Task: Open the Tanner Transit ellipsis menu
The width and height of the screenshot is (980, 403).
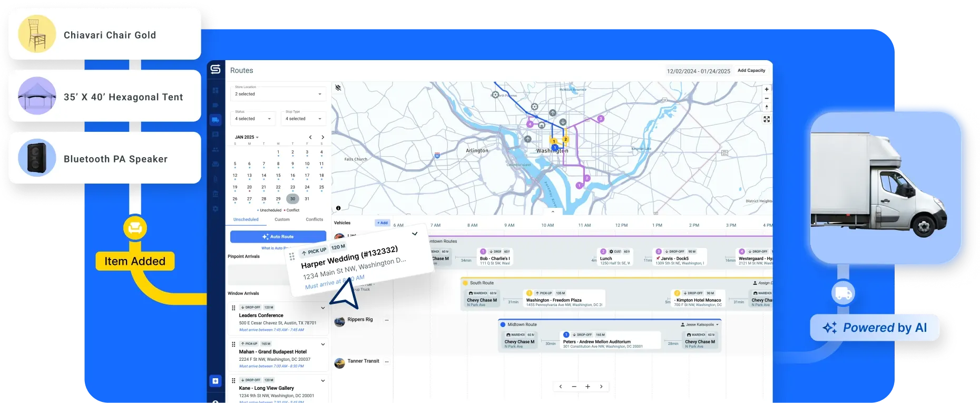Action: click(387, 361)
